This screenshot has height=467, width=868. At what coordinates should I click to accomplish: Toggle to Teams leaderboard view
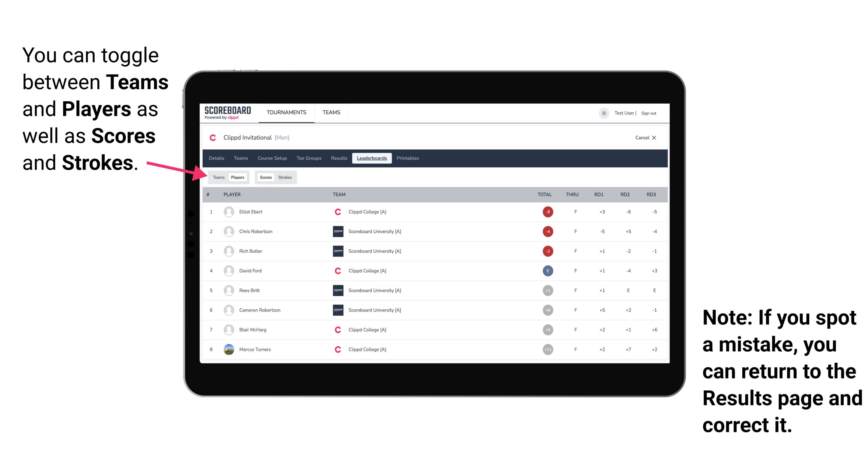218,177
